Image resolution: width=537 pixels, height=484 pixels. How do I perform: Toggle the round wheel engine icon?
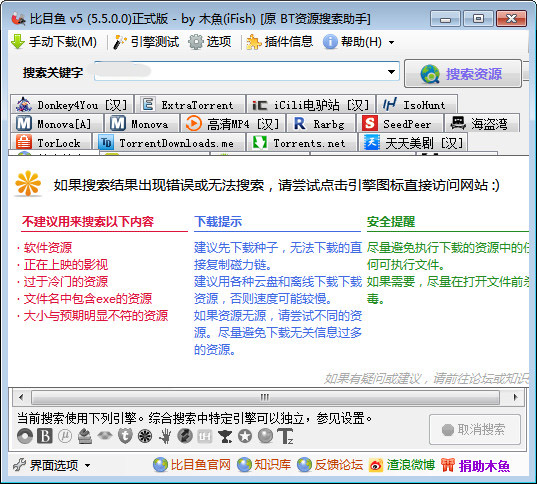click(x=145, y=436)
